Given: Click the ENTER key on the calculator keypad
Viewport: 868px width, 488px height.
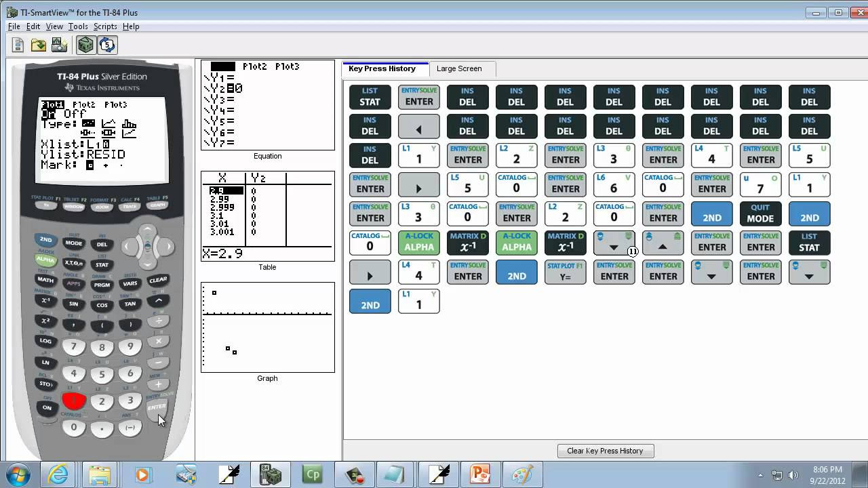Looking at the screenshot, I should click(157, 407).
